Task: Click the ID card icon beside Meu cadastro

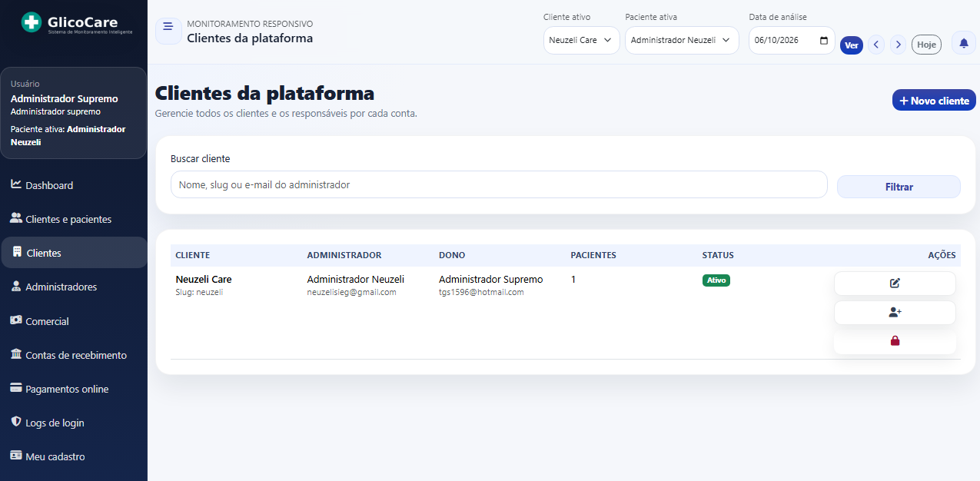Action: pyautogui.click(x=16, y=456)
